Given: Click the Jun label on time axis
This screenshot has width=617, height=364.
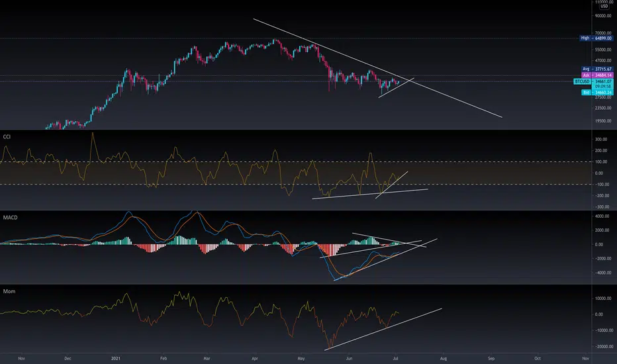Looking at the screenshot, I should 349,359.
